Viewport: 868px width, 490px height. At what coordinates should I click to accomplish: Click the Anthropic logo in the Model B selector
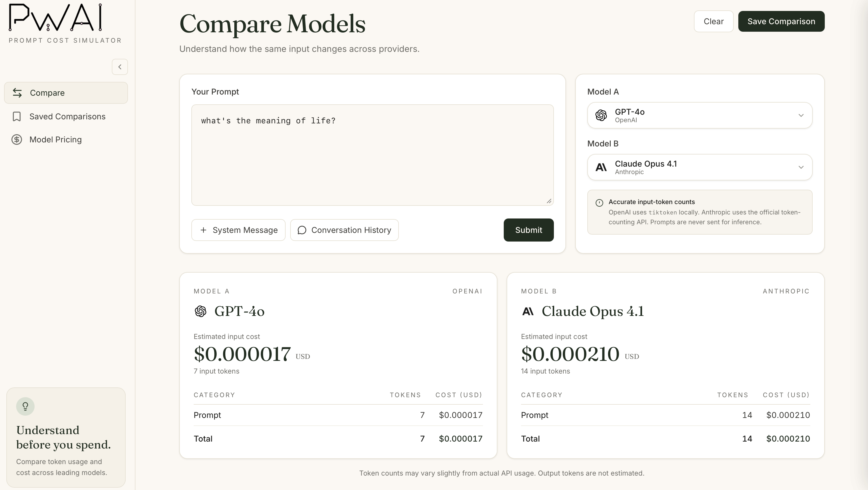[x=601, y=167]
